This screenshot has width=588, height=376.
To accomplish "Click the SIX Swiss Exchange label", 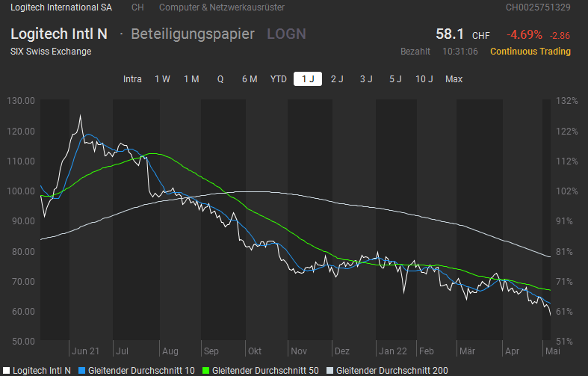I will coord(51,52).
